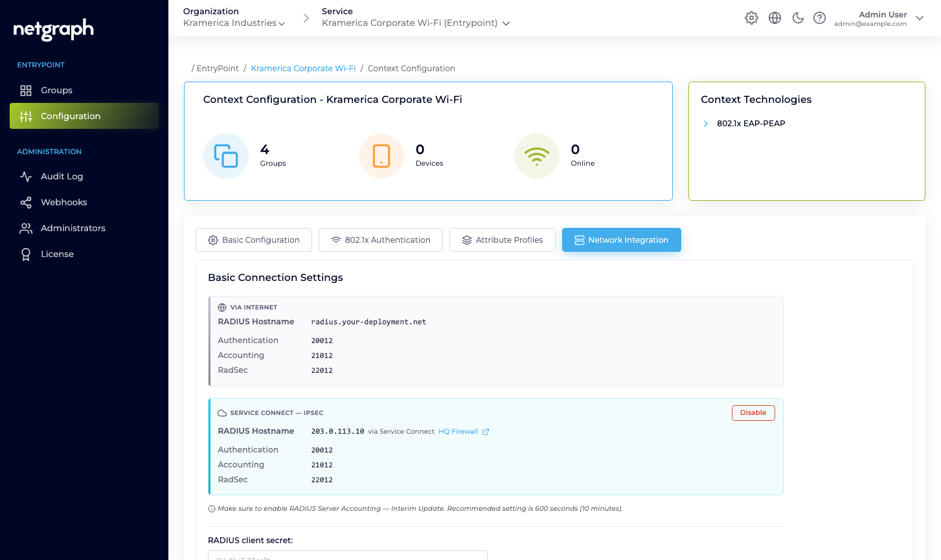The height and width of the screenshot is (560, 941).
Task: Click the netgraph logo
Action: coord(54,30)
